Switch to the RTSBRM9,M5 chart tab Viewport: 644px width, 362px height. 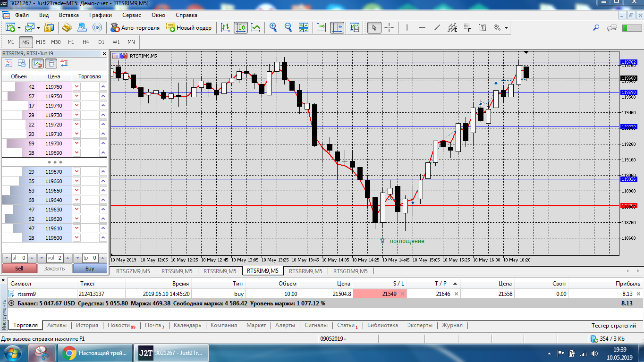(x=305, y=271)
